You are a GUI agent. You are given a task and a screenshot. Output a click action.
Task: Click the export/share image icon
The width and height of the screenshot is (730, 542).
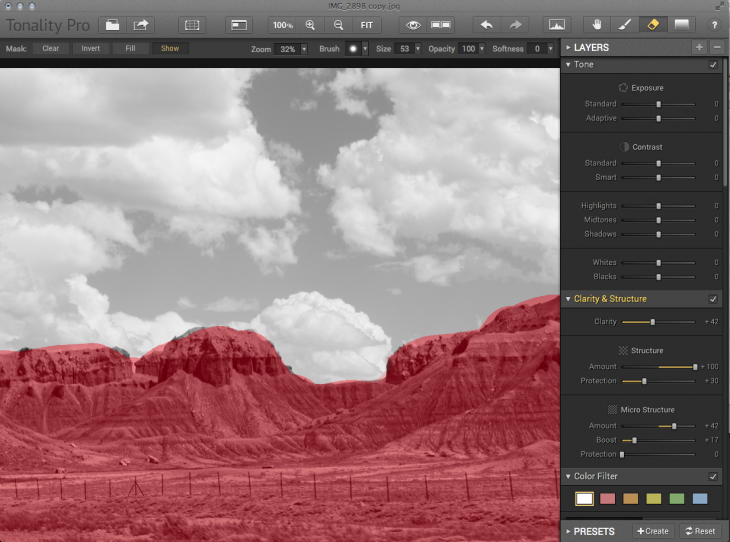coord(142,24)
